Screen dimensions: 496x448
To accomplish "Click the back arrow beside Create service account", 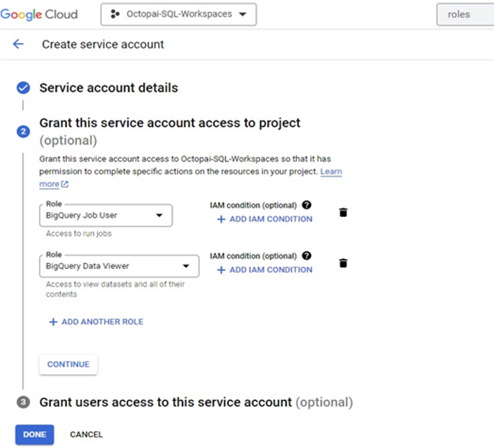I will pos(18,44).
